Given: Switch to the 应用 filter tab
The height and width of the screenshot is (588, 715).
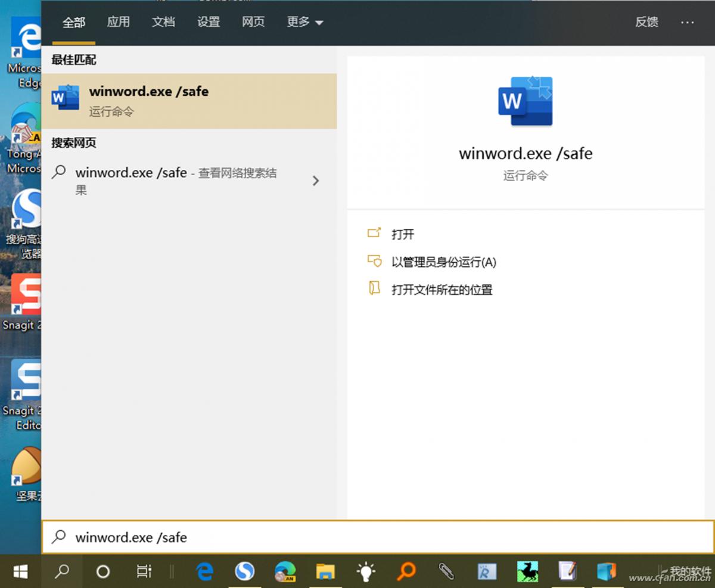Looking at the screenshot, I should coord(119,22).
